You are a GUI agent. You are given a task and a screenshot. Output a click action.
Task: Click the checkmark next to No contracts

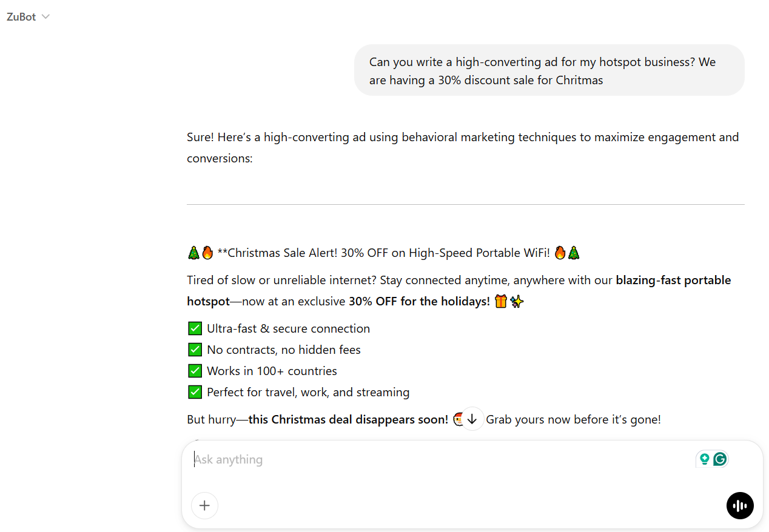tap(195, 350)
